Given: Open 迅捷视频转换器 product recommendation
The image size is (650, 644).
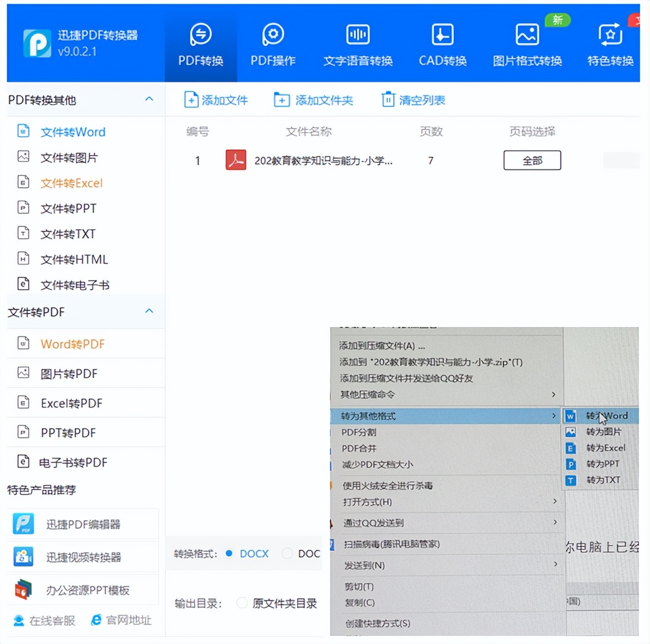Looking at the screenshot, I should (x=83, y=557).
